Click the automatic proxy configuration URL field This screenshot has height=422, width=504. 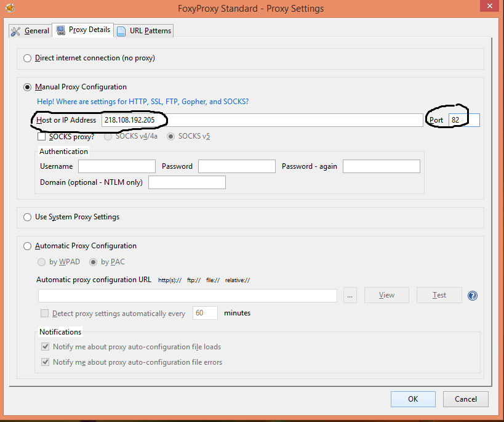(188, 296)
